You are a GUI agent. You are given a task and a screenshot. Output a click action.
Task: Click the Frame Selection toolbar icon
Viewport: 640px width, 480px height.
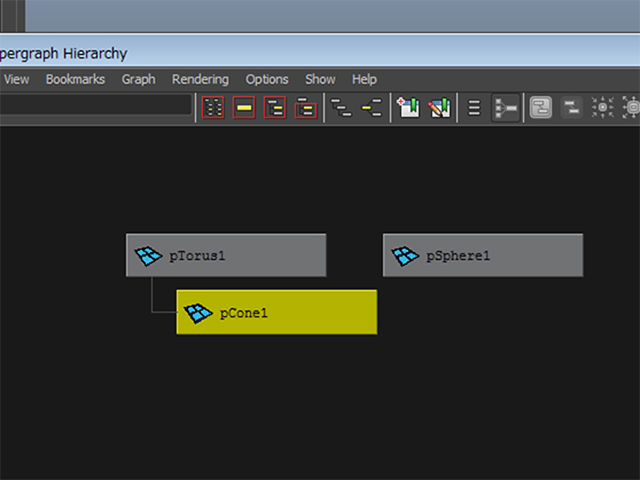click(244, 108)
